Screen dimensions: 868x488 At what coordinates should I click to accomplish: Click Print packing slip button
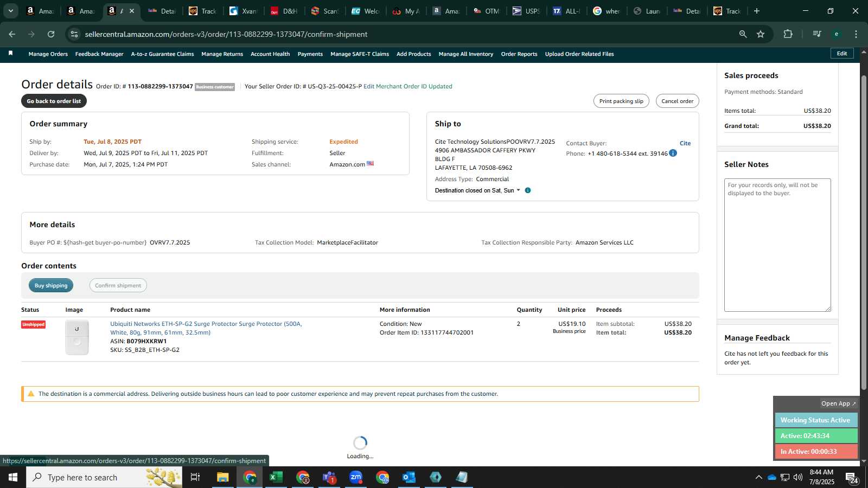click(x=621, y=101)
